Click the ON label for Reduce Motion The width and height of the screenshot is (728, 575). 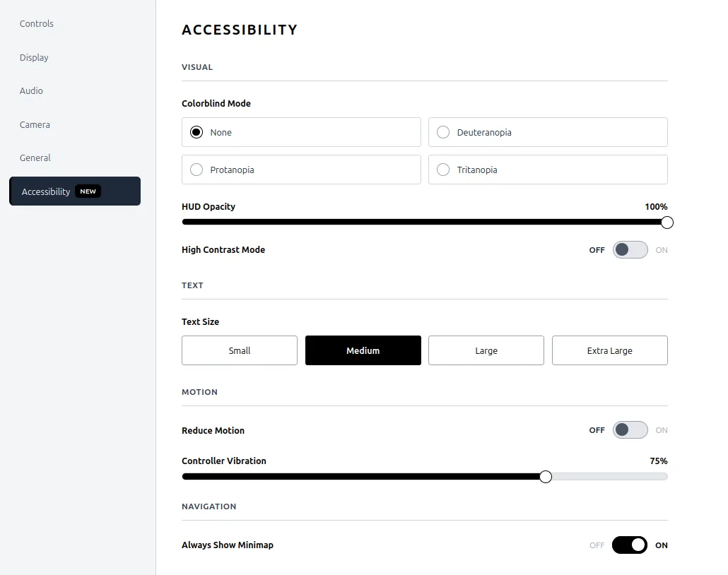pos(661,430)
